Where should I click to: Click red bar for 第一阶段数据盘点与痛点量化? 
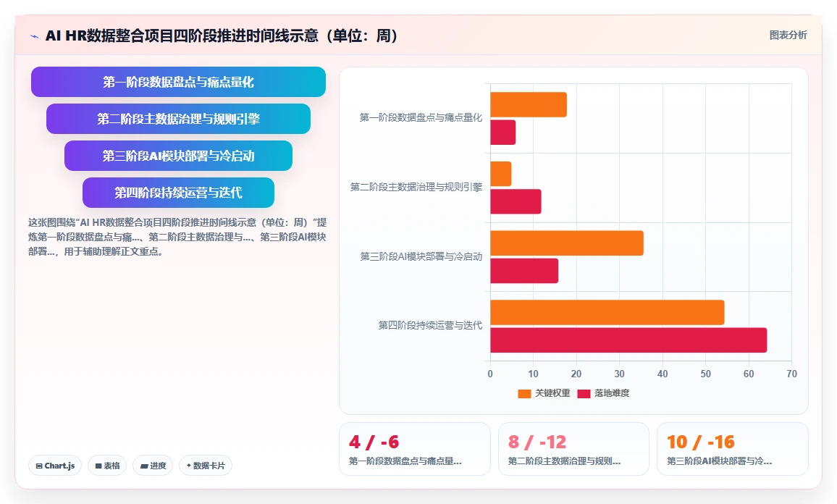tap(502, 133)
